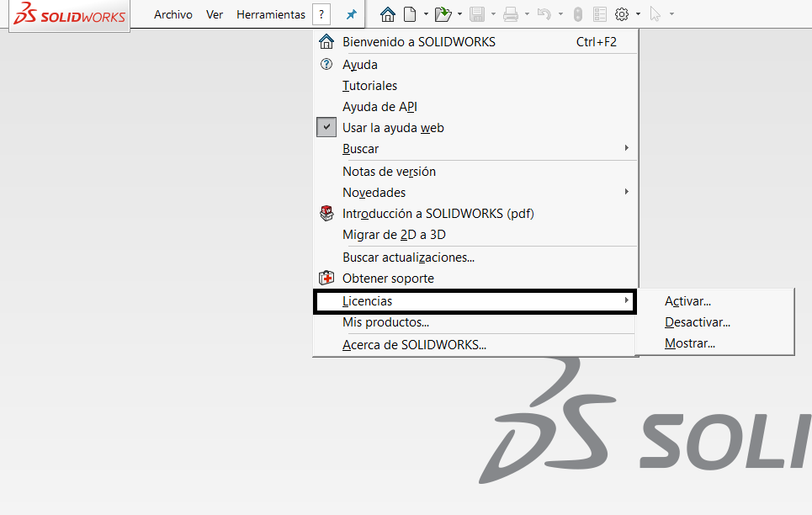The width and height of the screenshot is (812, 515).
Task: Click the question mark icon beside Ayuda
Action: point(326,64)
